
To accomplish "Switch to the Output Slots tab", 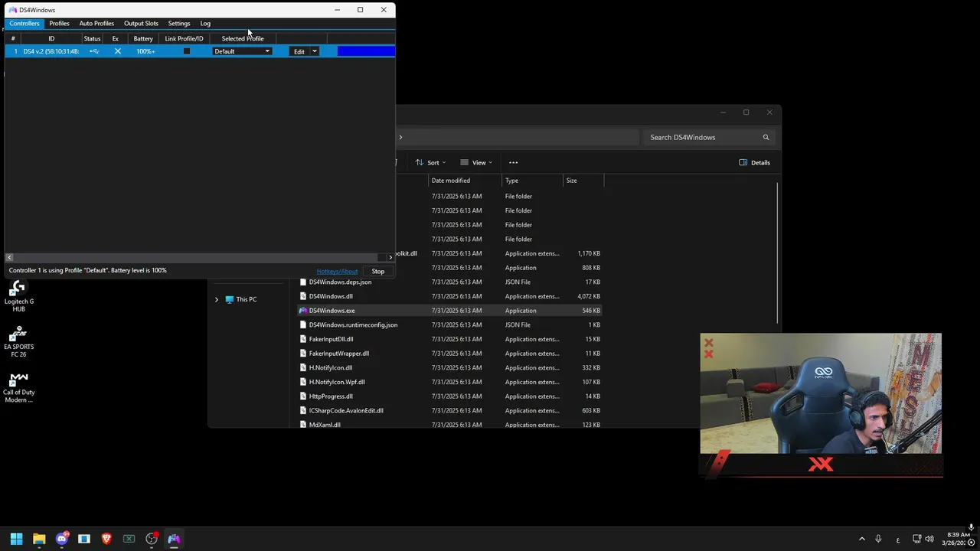I will [141, 23].
